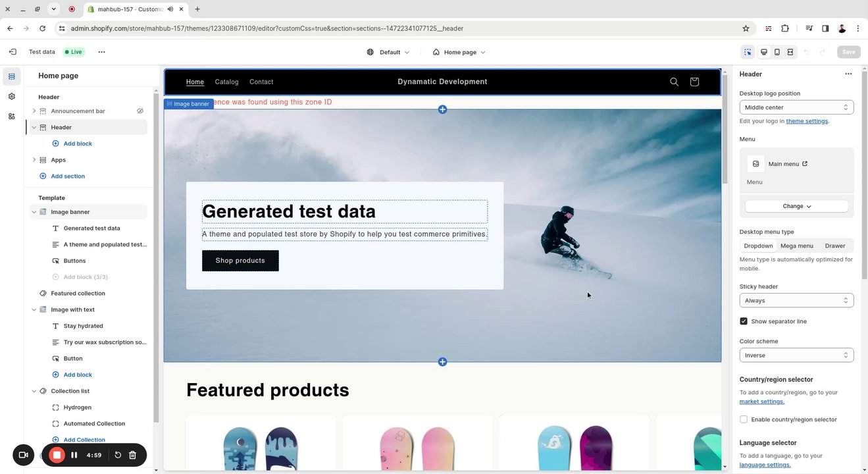The height and width of the screenshot is (474, 868).
Task: Open a new browser tab
Action: 197,9
